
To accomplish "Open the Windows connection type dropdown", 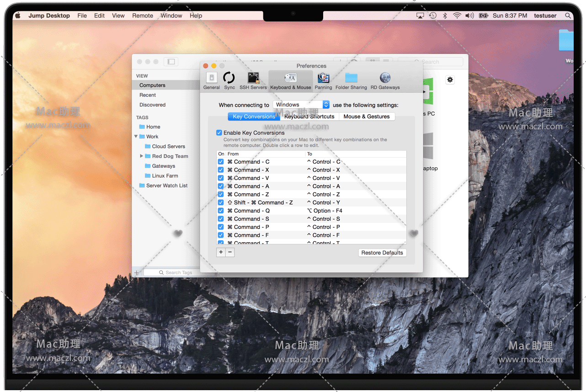I will coord(301,105).
